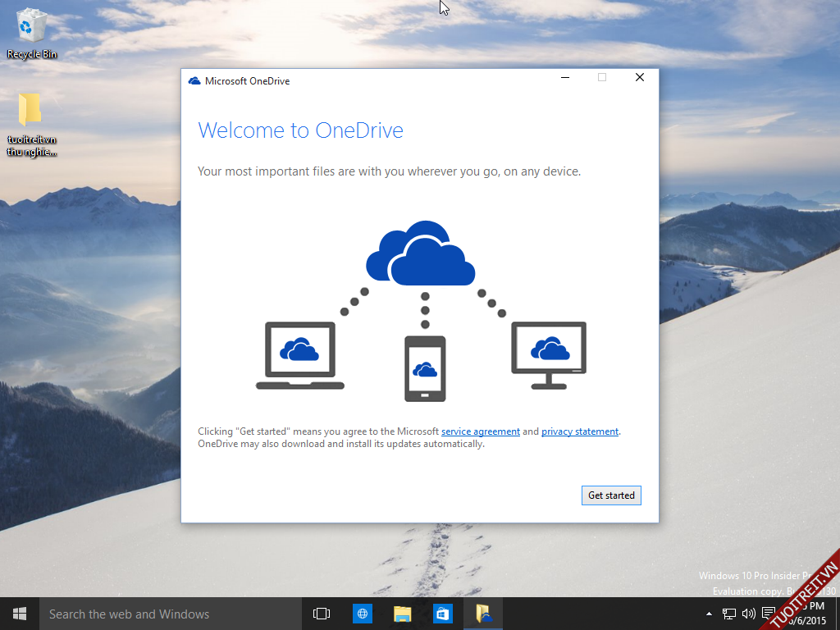The width and height of the screenshot is (840, 630).
Task: Click the Get started button
Action: click(611, 495)
